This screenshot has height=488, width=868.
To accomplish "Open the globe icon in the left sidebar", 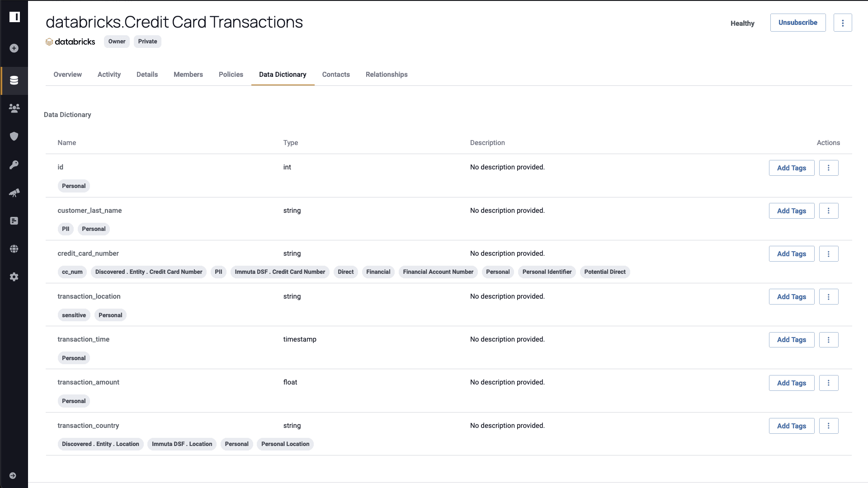I will [x=14, y=249].
